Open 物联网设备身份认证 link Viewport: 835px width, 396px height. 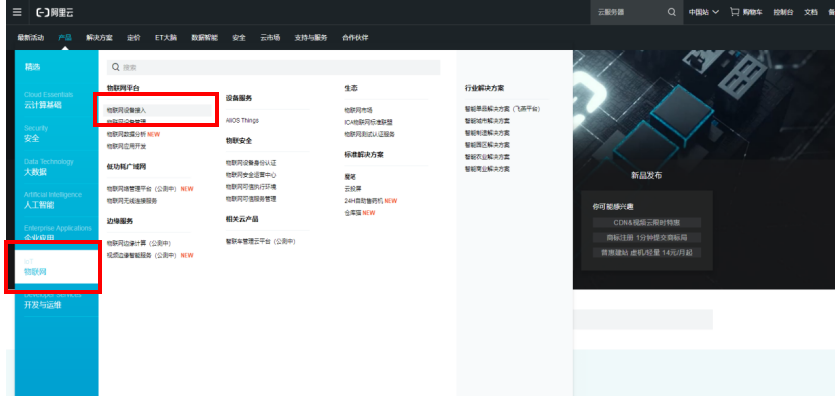[x=251, y=163]
